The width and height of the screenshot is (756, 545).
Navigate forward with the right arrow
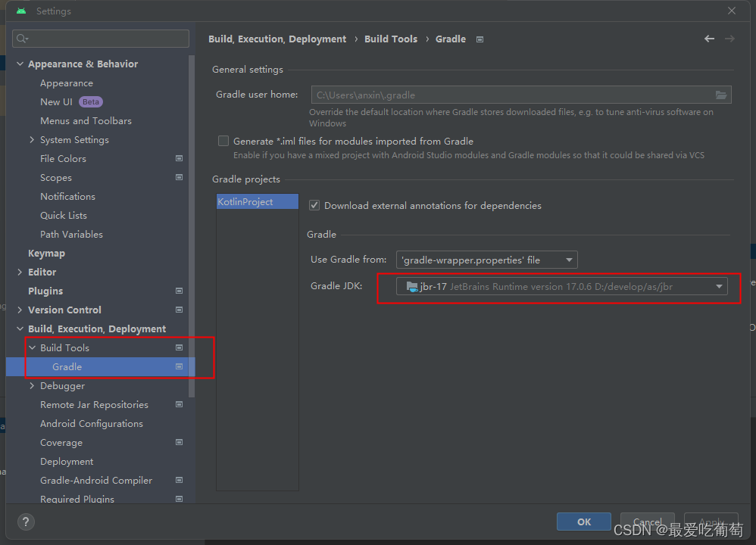click(x=729, y=39)
